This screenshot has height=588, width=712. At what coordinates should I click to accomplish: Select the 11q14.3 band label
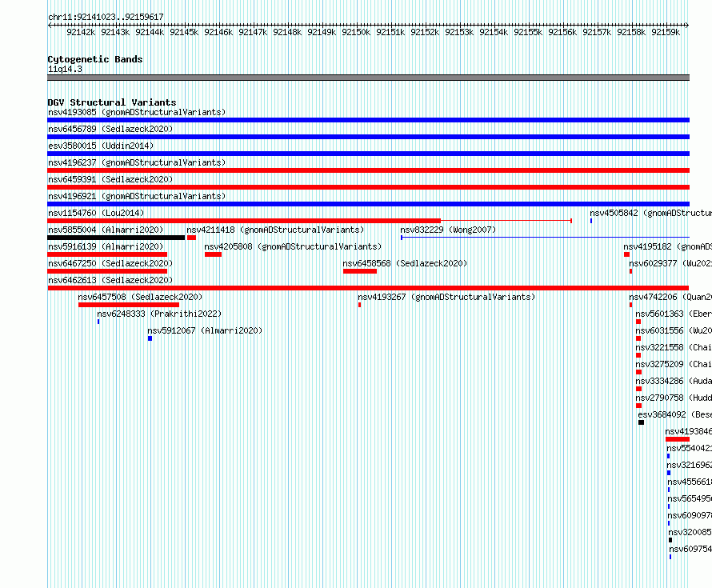click(x=65, y=69)
